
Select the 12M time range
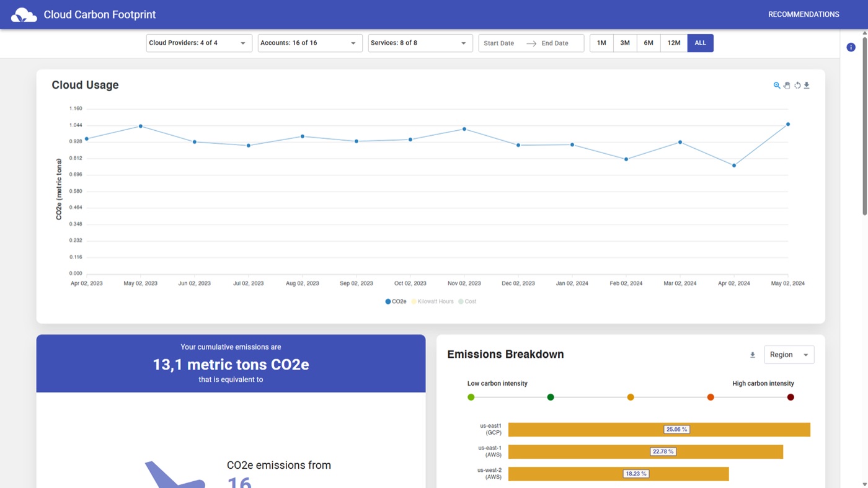coord(674,43)
